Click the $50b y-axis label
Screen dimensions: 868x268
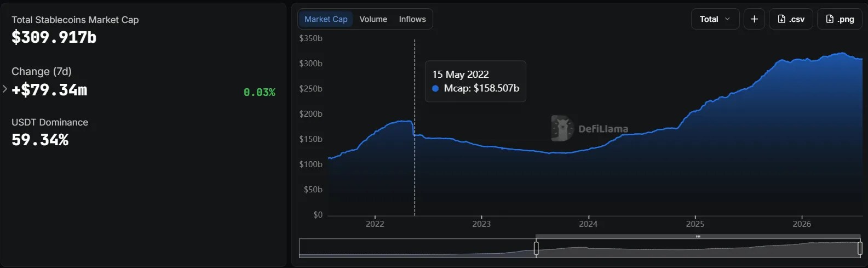pos(313,190)
